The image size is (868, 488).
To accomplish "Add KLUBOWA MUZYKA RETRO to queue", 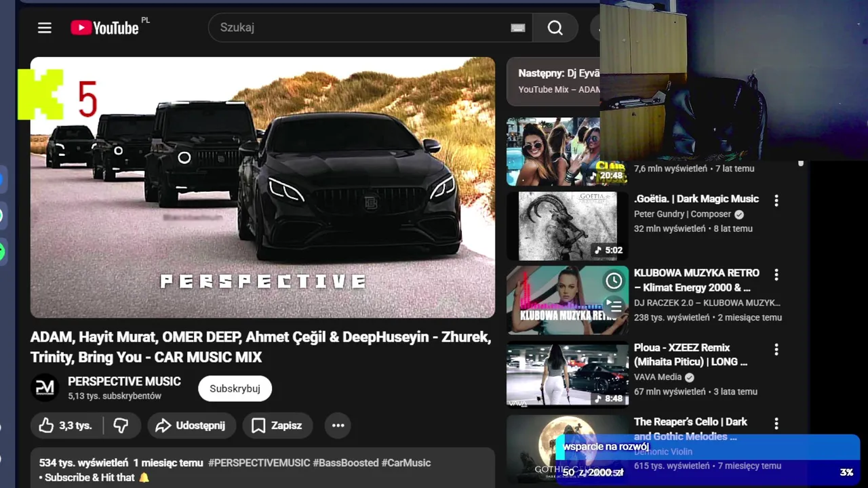I will tap(614, 306).
